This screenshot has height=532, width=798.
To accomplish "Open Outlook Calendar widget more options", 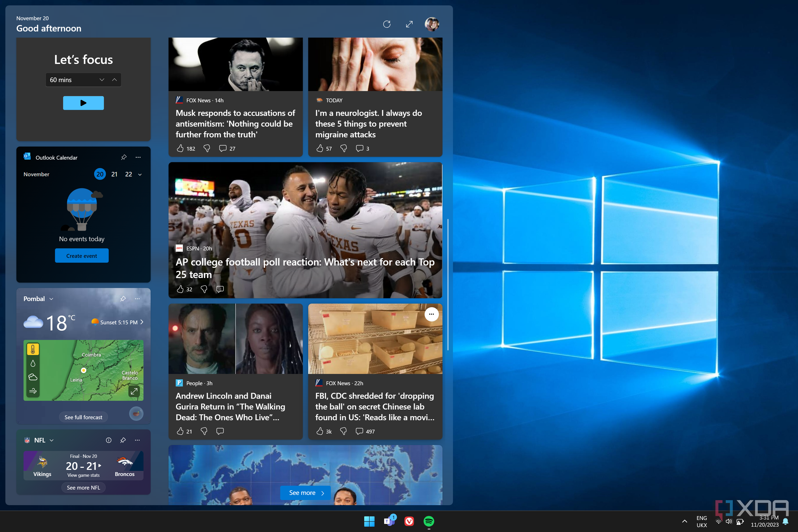I will pyautogui.click(x=138, y=157).
